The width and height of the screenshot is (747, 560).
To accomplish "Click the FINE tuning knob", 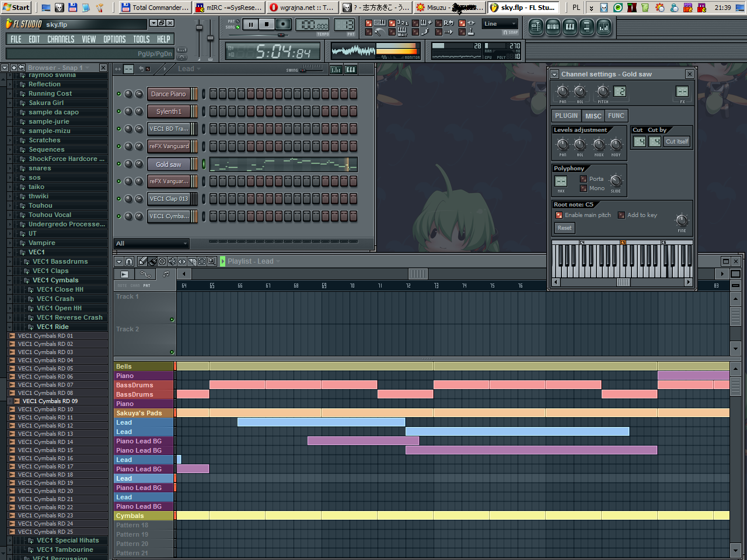I will [x=682, y=220].
